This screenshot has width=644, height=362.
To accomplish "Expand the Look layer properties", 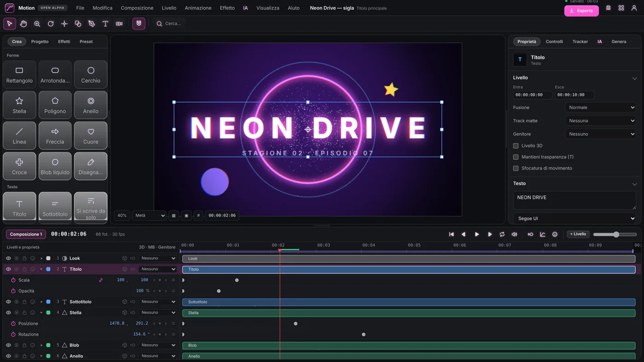I will coord(41,258).
